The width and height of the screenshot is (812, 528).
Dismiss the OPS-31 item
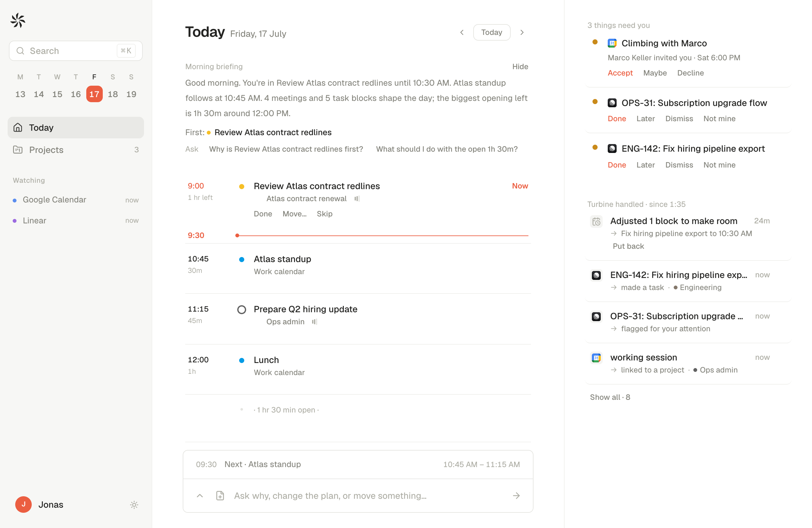[x=679, y=118]
